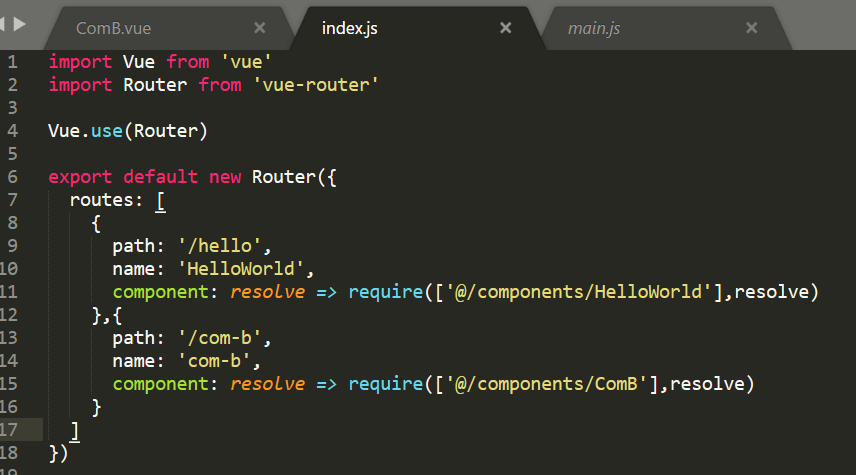Click the 'HelloWorld' name string

pos(241,269)
